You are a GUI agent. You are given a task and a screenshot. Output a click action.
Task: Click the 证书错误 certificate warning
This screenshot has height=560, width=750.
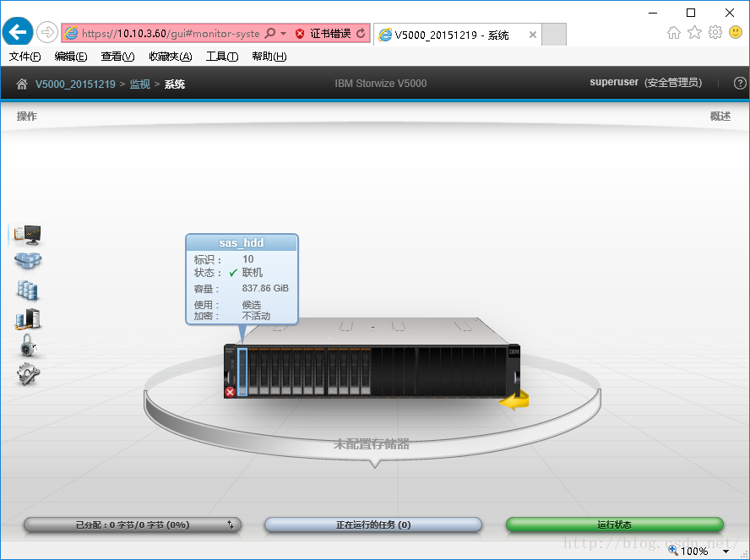[330, 34]
